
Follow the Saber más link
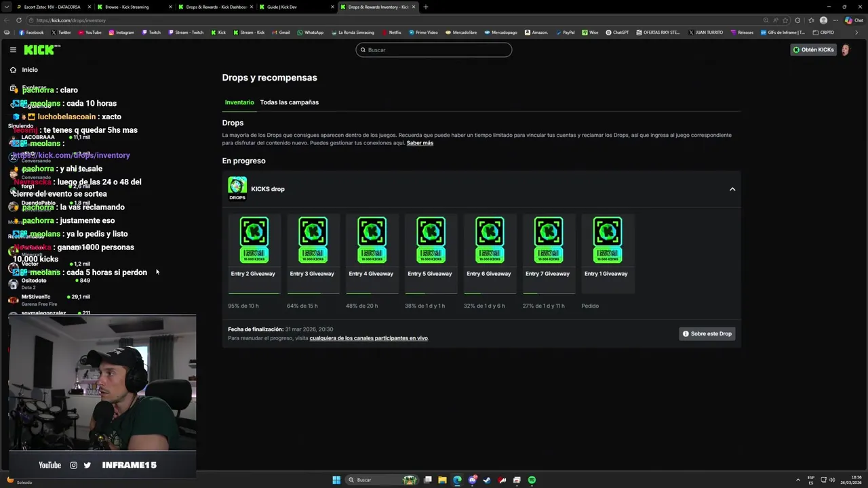[420, 143]
